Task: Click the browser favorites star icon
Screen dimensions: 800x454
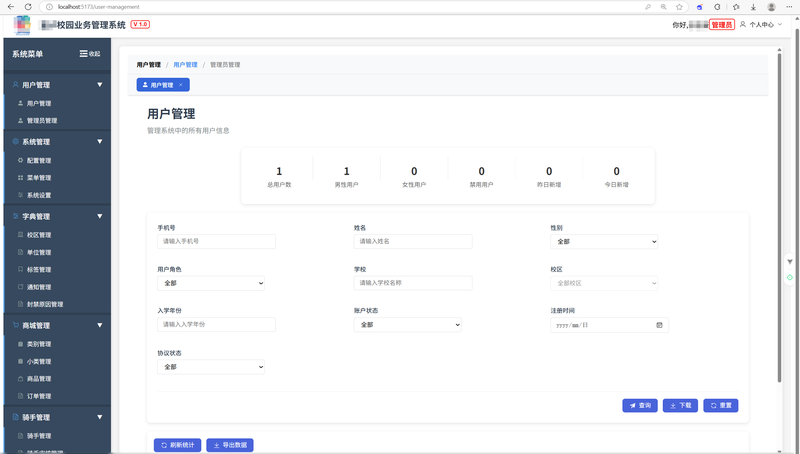Action: (679, 7)
